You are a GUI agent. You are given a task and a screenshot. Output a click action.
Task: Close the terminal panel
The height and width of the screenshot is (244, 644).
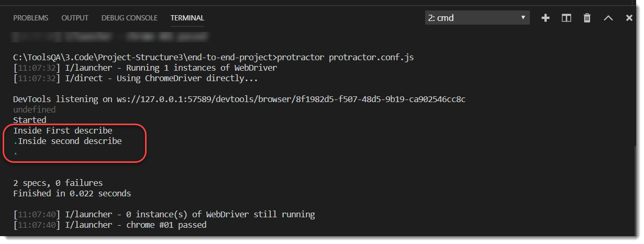[x=629, y=18]
